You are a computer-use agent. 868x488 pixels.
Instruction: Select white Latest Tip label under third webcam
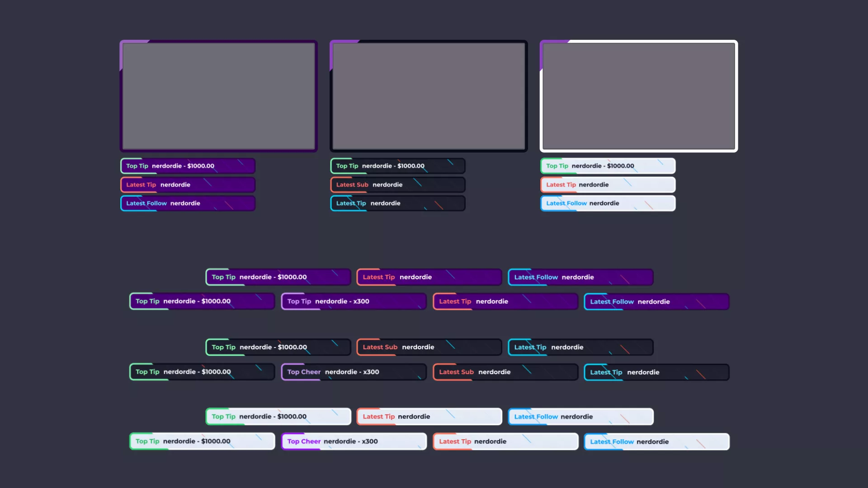608,185
